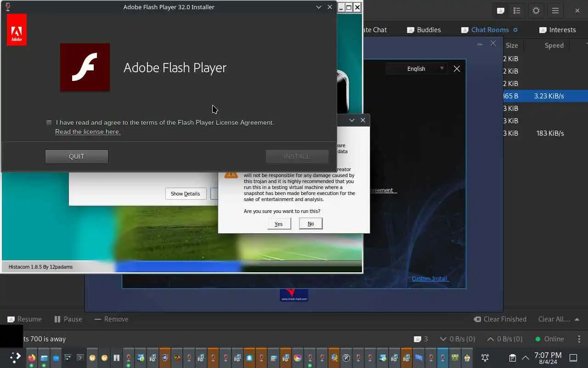Screen dimensions: 588x368
Task: Select the transfer row showing 183 KiB/s
Action: point(545,133)
